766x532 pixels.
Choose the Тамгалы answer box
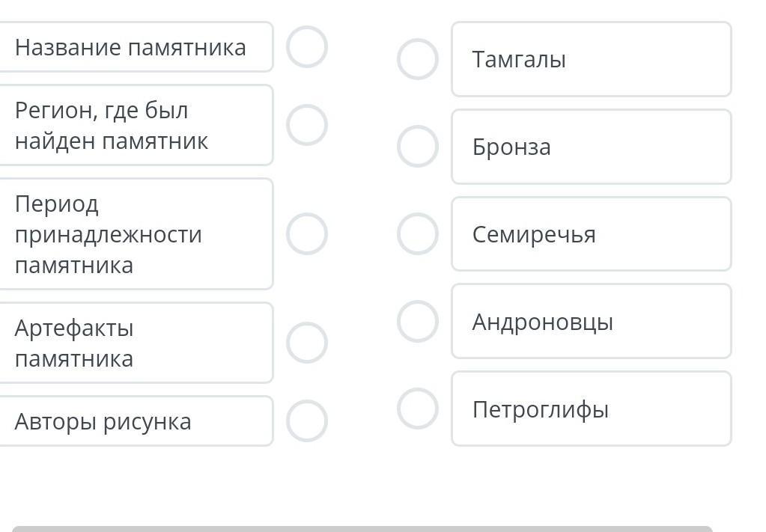591,59
